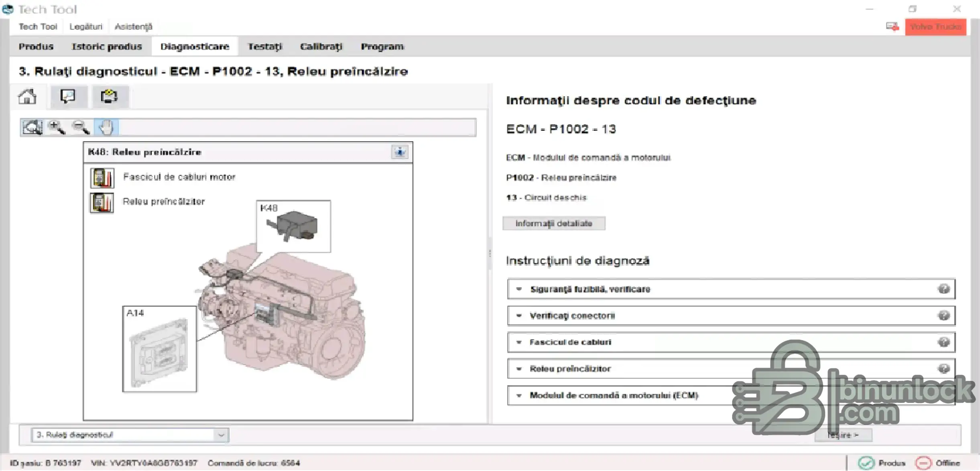Activate the pan hand tool
This screenshot has width=980, height=471.
[106, 128]
